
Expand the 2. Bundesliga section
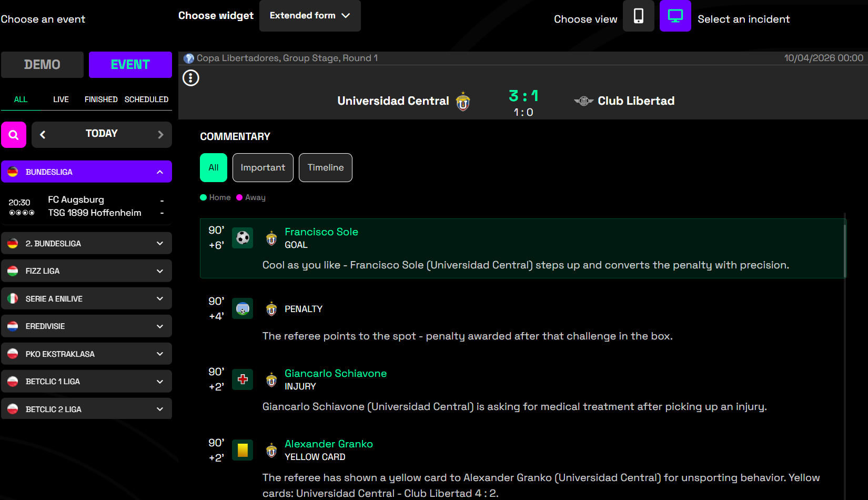click(x=86, y=243)
